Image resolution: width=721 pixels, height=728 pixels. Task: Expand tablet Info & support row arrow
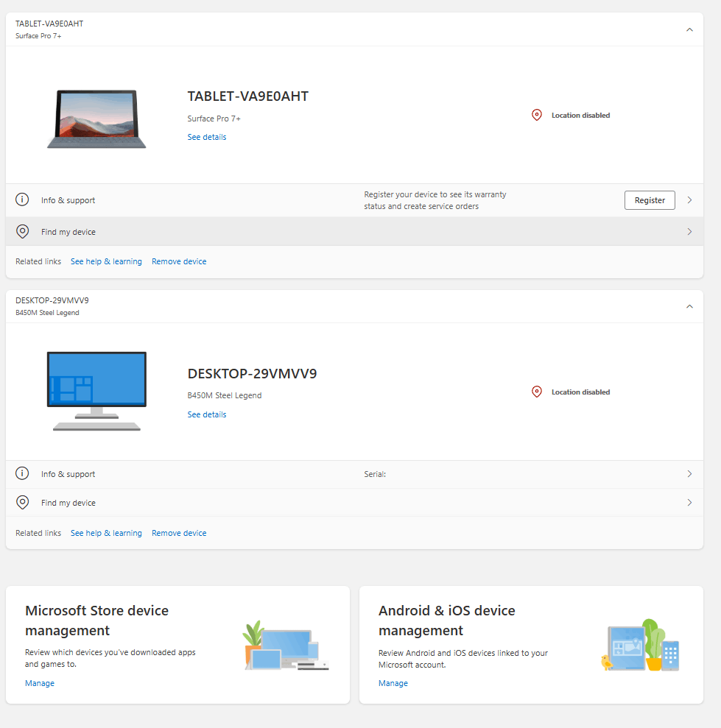[x=689, y=200]
